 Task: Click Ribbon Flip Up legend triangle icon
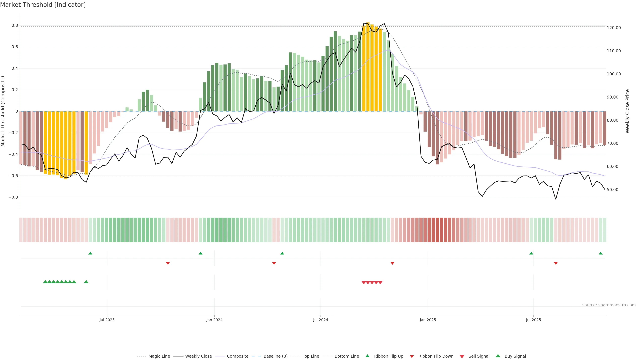[367, 356]
